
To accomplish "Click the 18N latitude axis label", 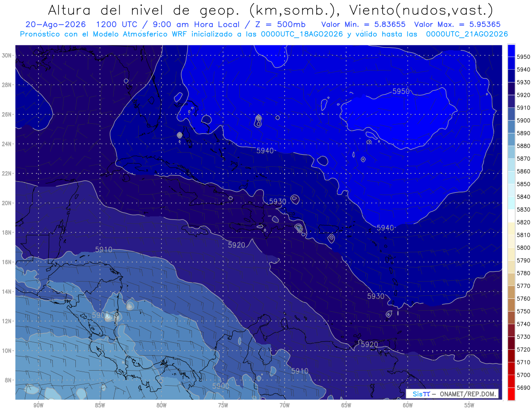I will pyautogui.click(x=7, y=233).
